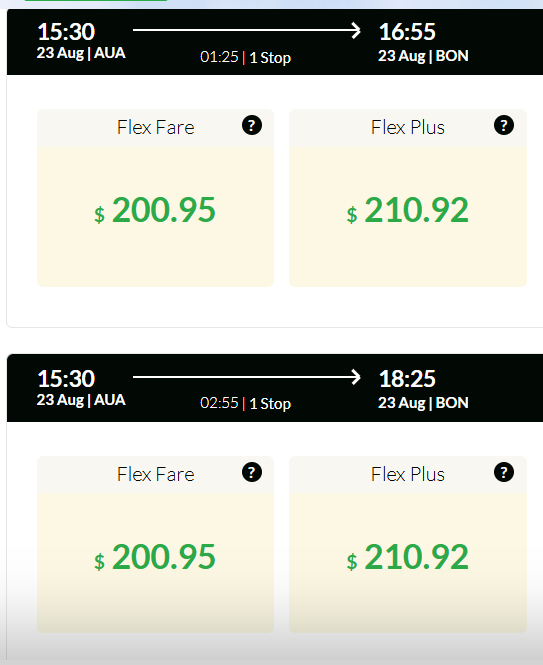Open Flex Fare help icon for 18:25 arrival flight

pos(252,472)
